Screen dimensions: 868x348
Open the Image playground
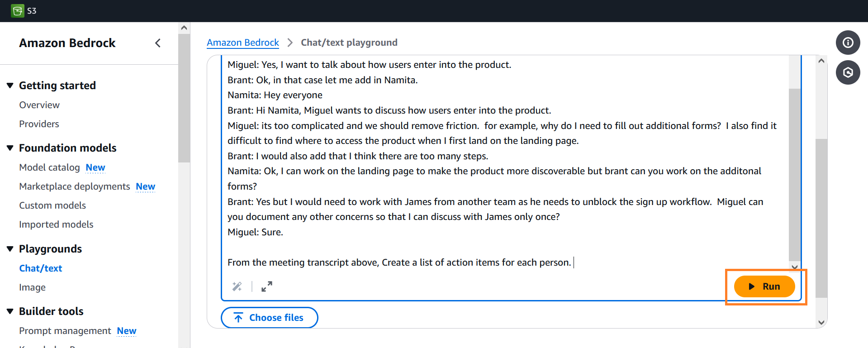32,287
